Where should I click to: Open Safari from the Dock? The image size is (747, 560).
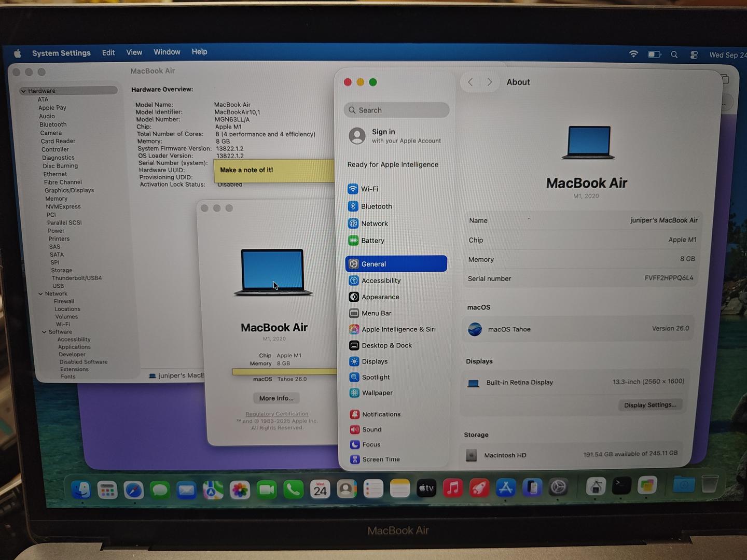point(134,489)
